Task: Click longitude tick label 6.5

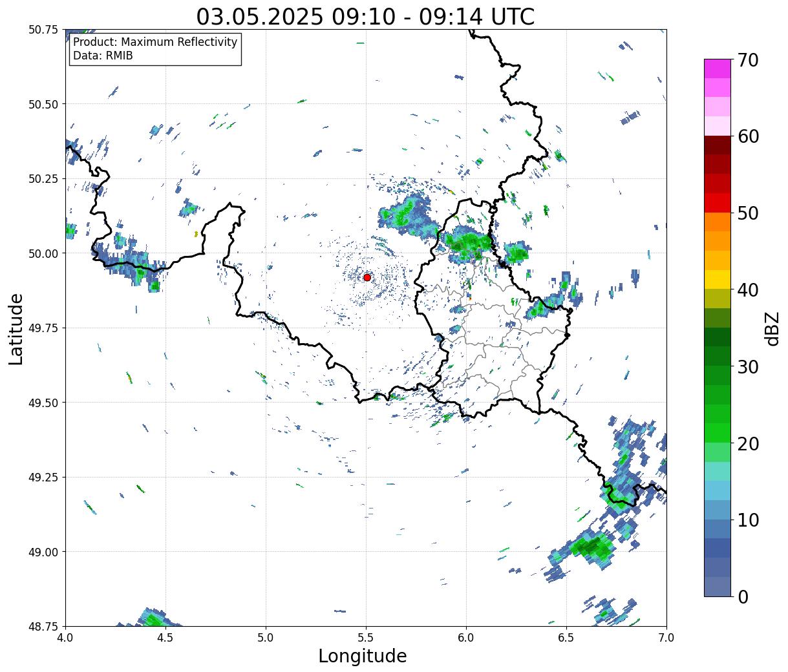Action: pos(566,638)
